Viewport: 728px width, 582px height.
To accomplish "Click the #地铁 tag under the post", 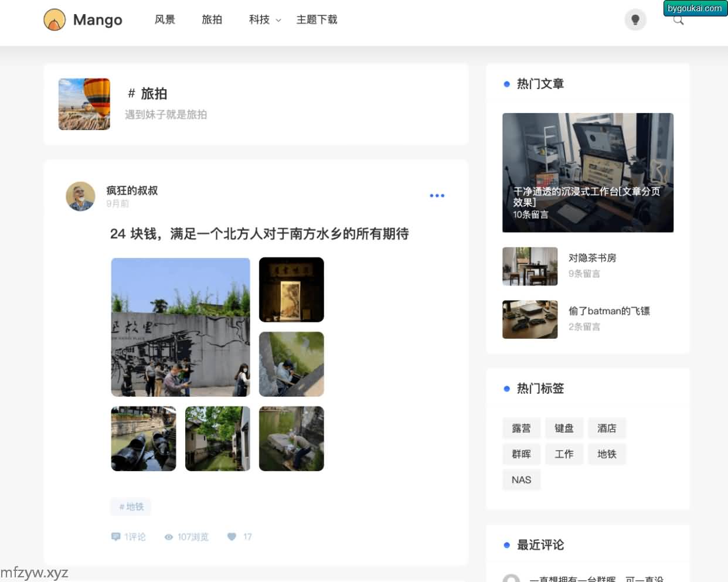I will [x=131, y=507].
